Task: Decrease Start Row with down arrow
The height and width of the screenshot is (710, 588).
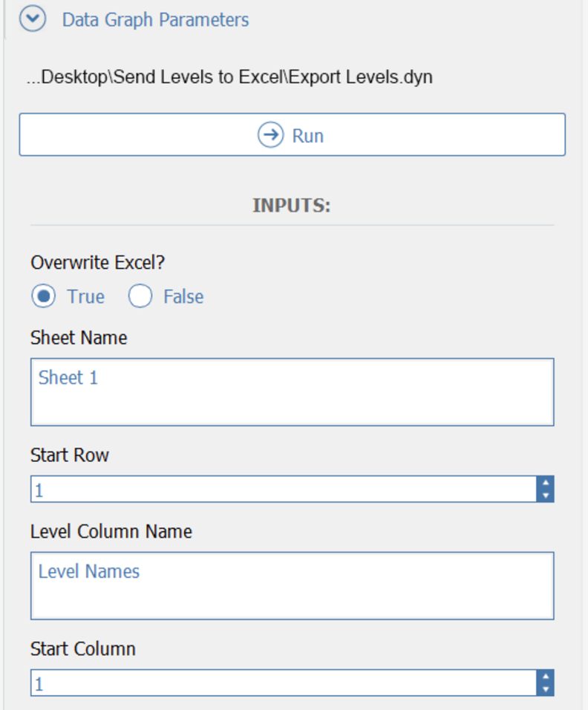Action: pyautogui.click(x=546, y=496)
